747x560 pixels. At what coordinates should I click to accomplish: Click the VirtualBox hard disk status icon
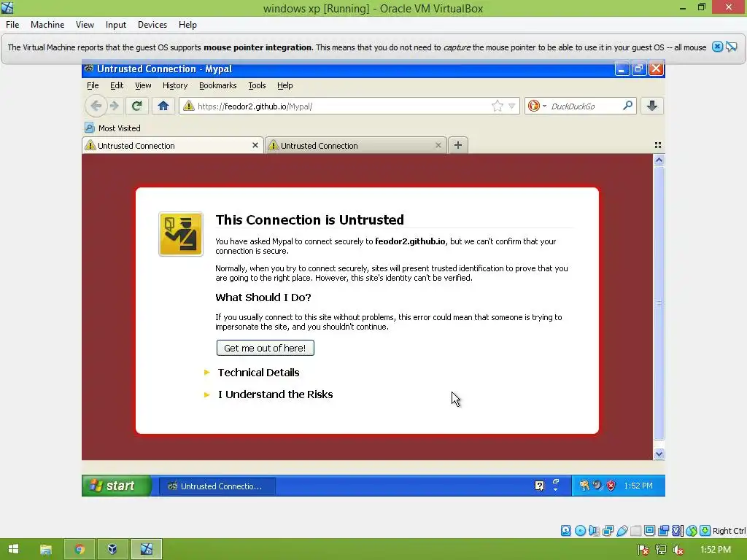(565, 531)
